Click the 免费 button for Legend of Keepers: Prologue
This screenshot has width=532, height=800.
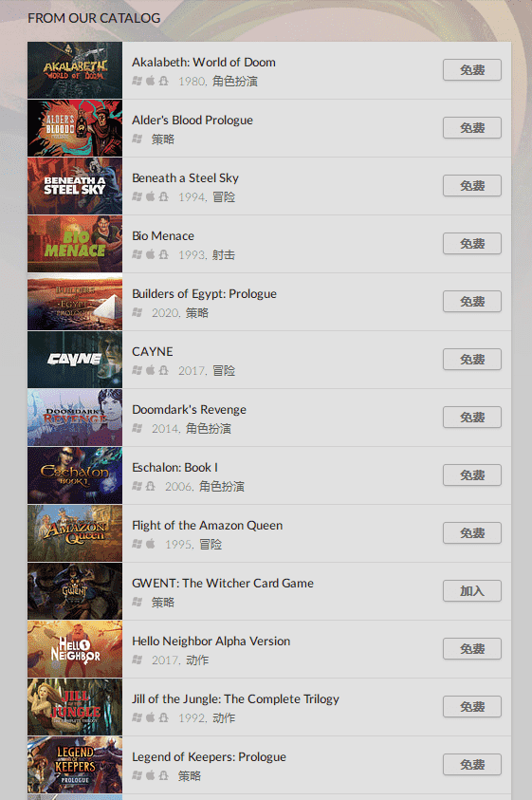tap(472, 765)
